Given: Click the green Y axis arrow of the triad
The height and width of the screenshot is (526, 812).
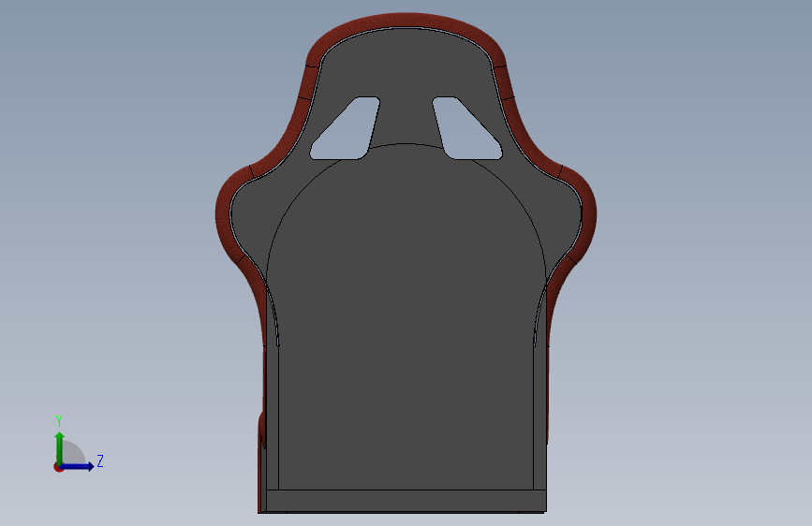Looking at the screenshot, I should [x=60, y=447].
